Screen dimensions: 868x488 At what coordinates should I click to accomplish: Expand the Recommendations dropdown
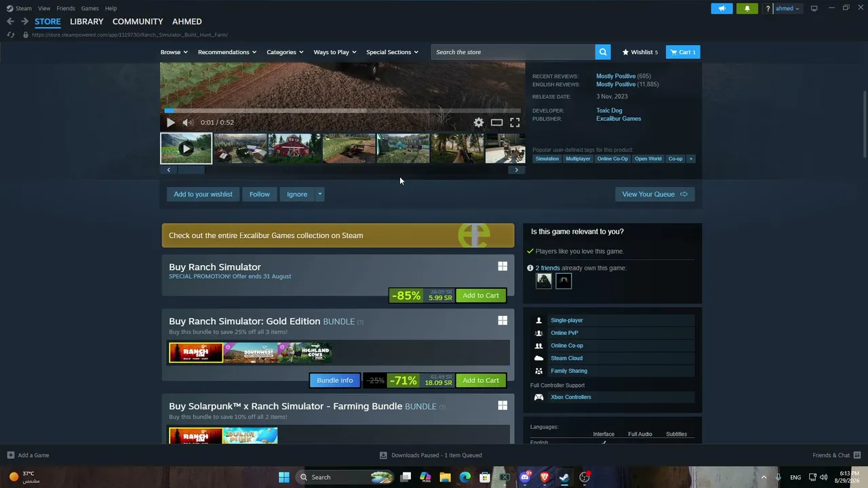tap(227, 52)
